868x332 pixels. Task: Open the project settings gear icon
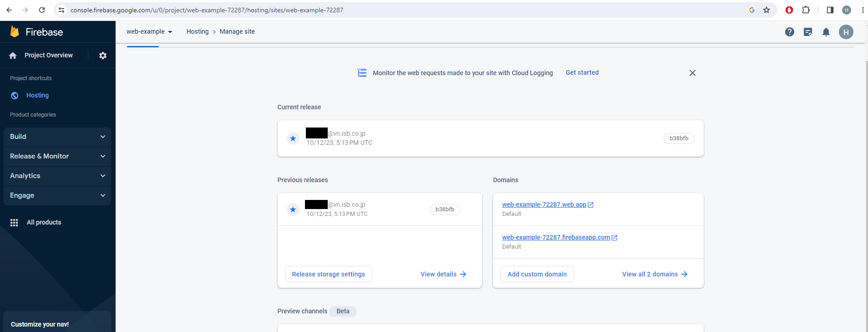[x=103, y=56]
